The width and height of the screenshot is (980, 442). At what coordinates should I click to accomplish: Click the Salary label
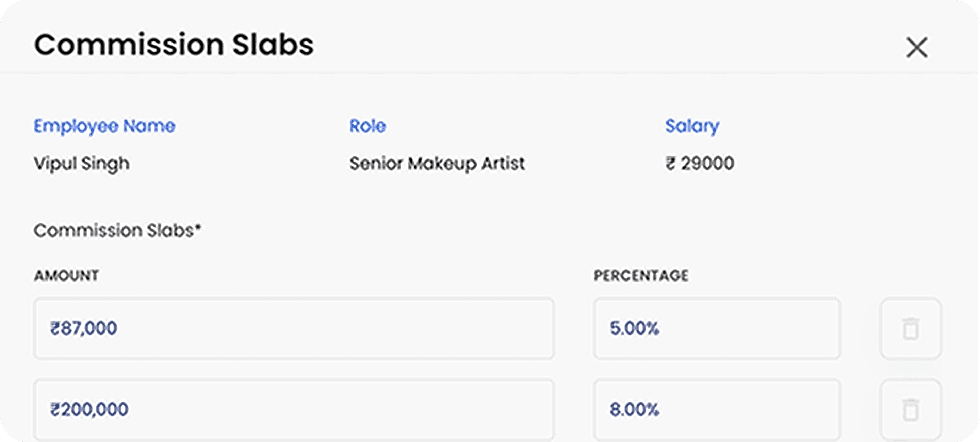click(x=692, y=126)
